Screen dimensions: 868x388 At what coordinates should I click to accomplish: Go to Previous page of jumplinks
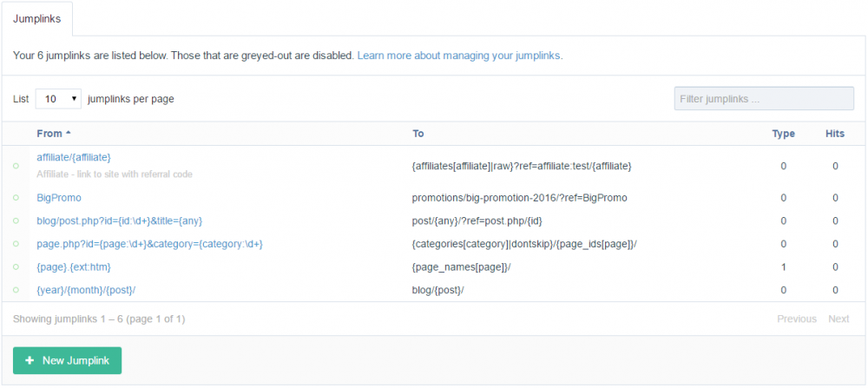796,319
